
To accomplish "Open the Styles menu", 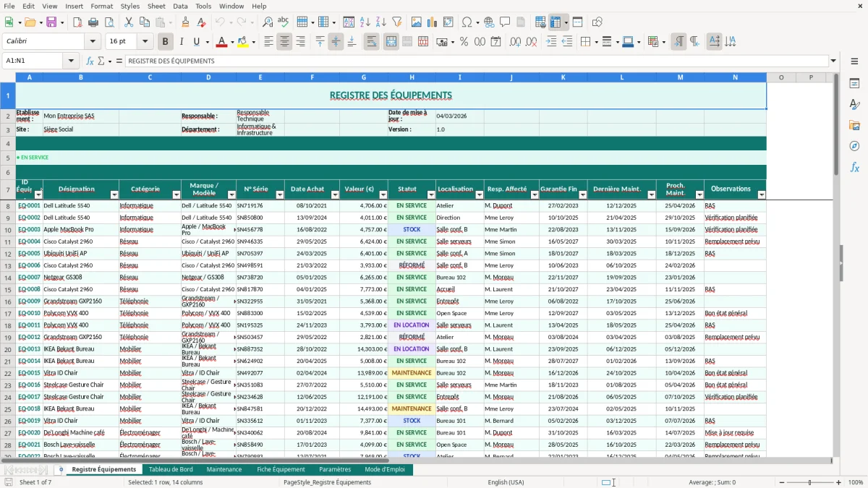I will pos(130,6).
